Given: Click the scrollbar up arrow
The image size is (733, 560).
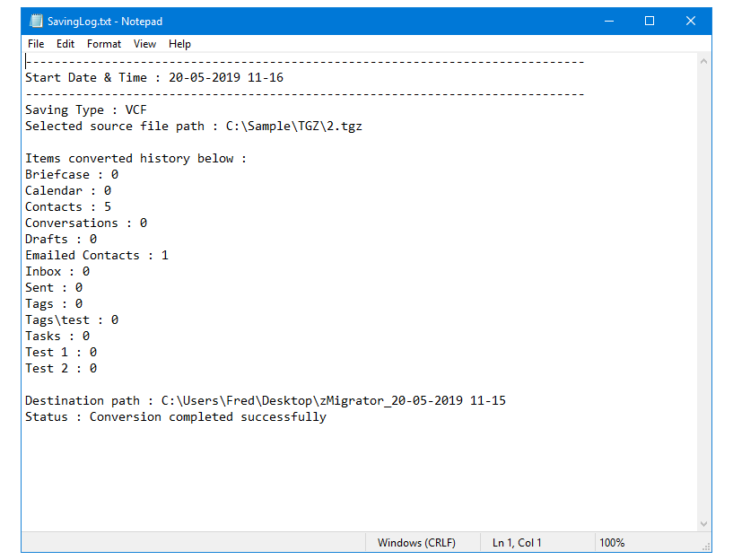Looking at the screenshot, I should pos(703,61).
